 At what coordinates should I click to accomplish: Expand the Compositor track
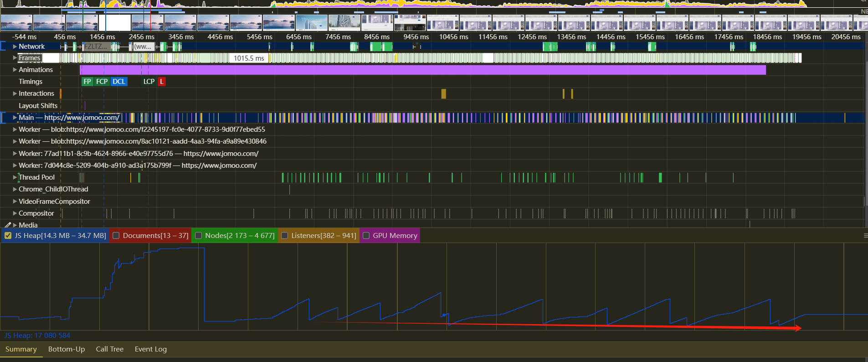pos(15,213)
